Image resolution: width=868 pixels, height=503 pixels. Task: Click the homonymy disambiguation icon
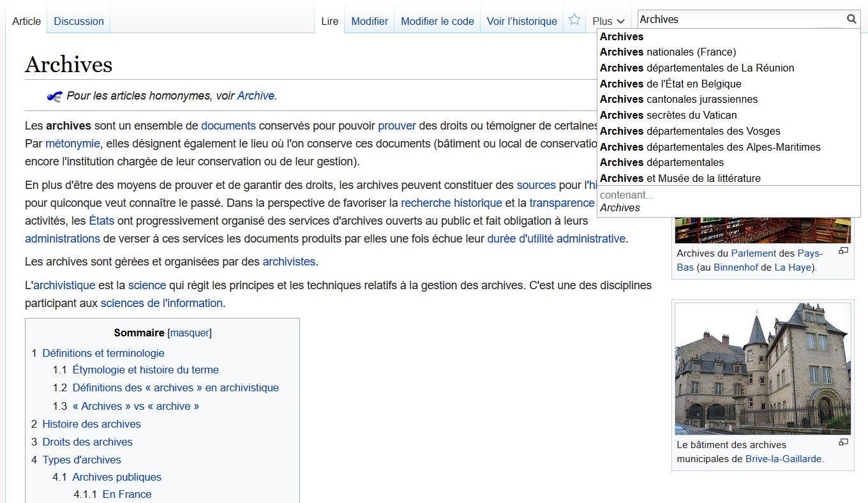(x=54, y=96)
